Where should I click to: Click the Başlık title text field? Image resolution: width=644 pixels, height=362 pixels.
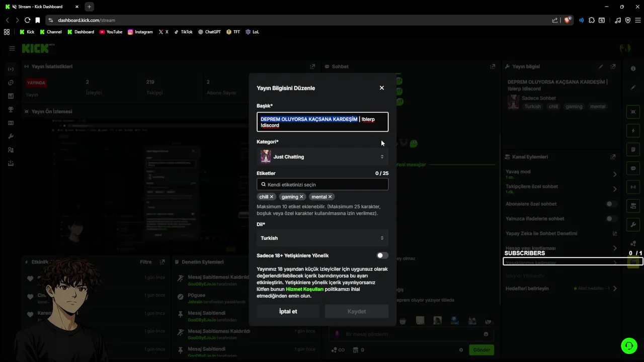pos(323,122)
